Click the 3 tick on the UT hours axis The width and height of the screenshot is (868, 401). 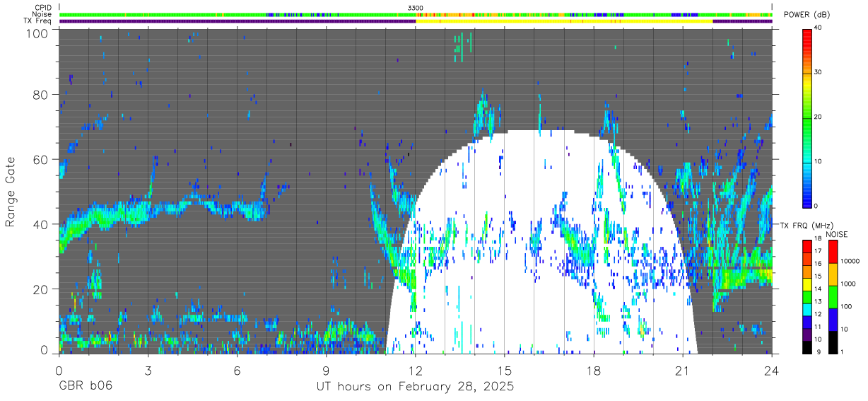(148, 370)
